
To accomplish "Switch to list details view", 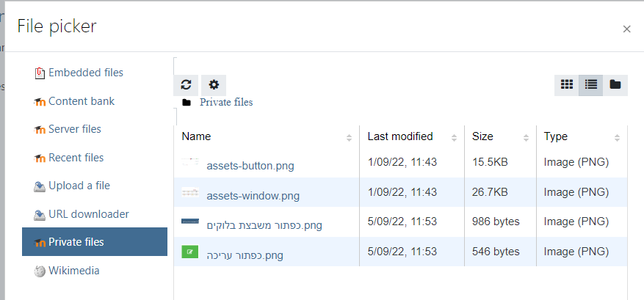I will (x=590, y=84).
